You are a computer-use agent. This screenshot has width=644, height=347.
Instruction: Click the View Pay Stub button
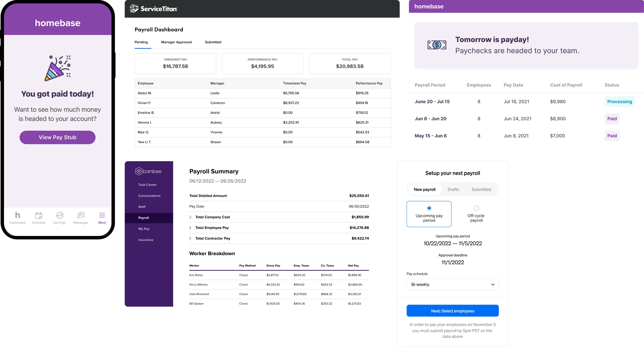[57, 137]
